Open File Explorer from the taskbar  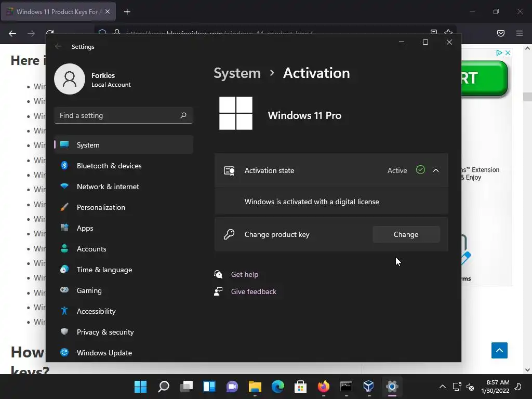point(255,387)
